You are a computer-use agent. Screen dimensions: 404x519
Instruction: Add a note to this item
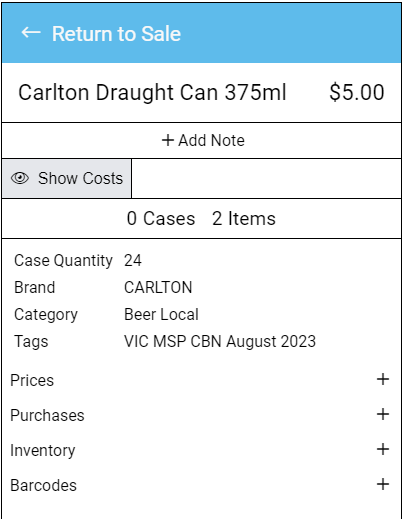202,140
